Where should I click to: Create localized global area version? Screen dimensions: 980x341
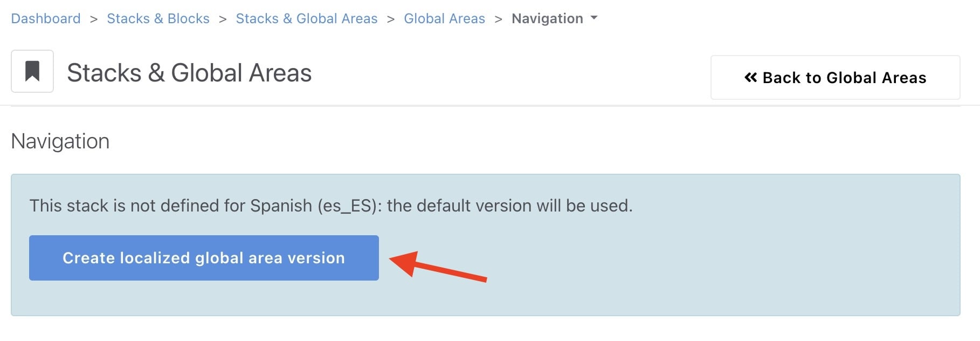[x=204, y=258]
